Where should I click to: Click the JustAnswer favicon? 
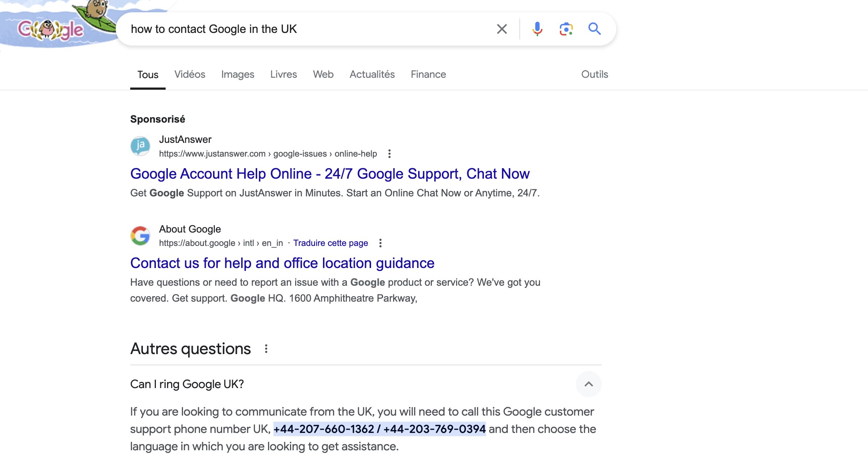click(140, 146)
